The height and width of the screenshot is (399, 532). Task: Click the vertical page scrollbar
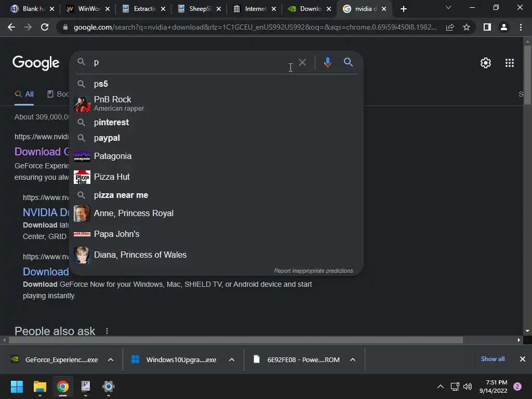527,75
